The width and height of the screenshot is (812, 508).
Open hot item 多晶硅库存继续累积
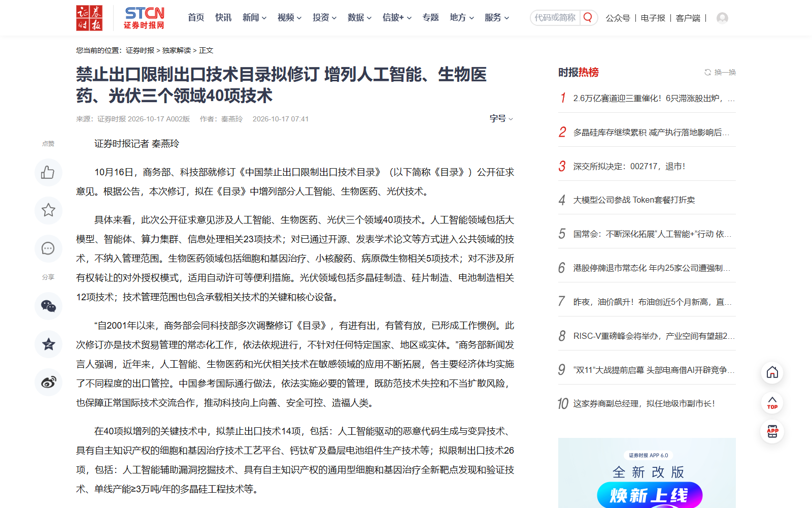(652, 132)
